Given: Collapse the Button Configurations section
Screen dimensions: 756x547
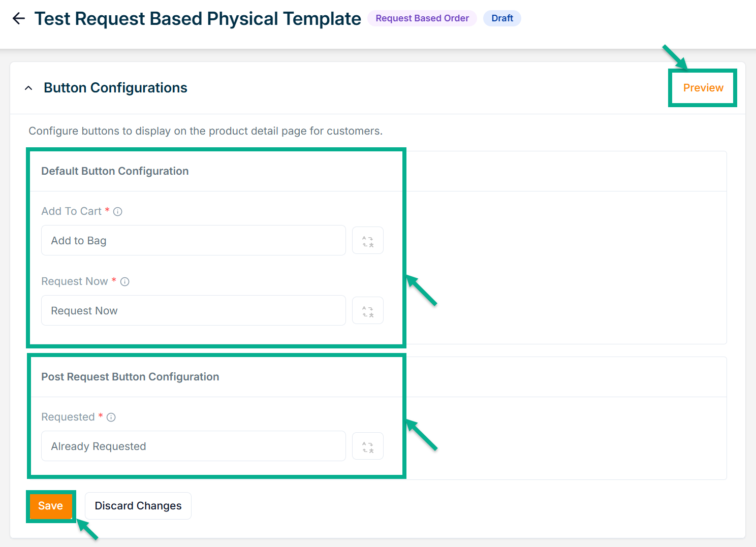Looking at the screenshot, I should (x=29, y=88).
